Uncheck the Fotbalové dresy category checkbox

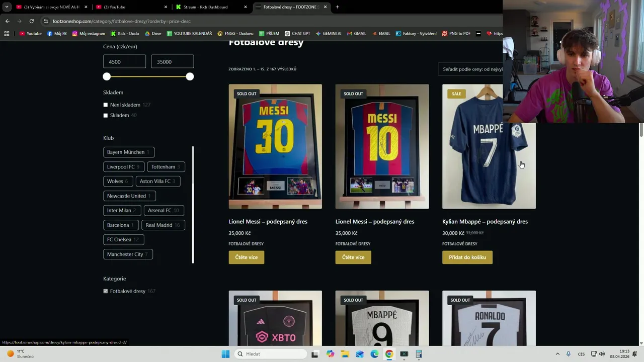[x=106, y=291]
